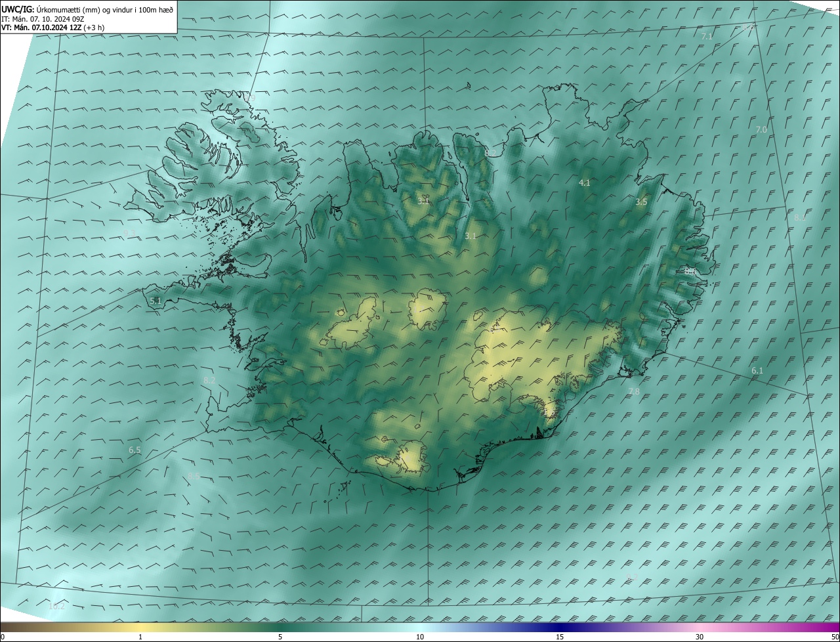Click the 6.1 value label on the map
Viewport: 840px width, 642px height.
pyautogui.click(x=757, y=371)
